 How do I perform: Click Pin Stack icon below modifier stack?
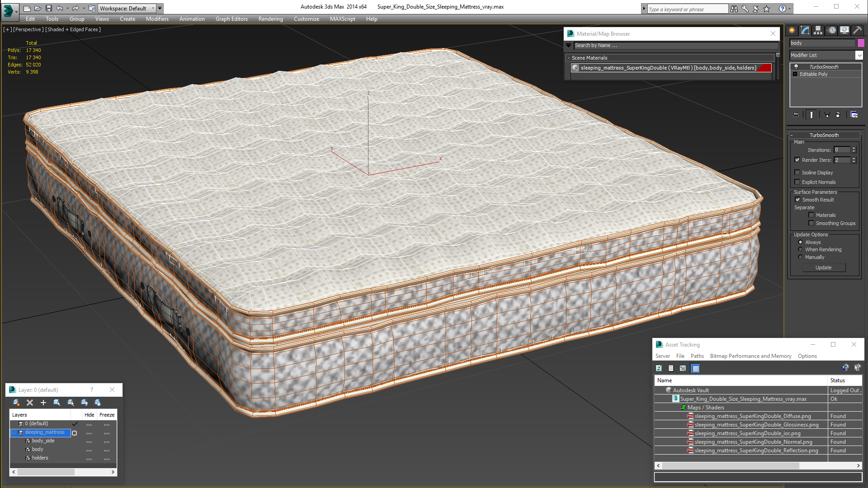[796, 115]
